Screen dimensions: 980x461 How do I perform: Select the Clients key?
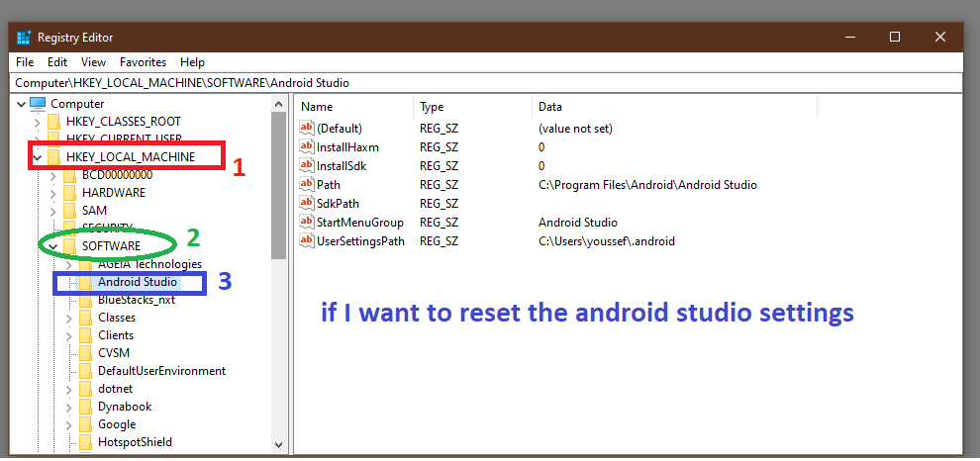[x=116, y=335]
